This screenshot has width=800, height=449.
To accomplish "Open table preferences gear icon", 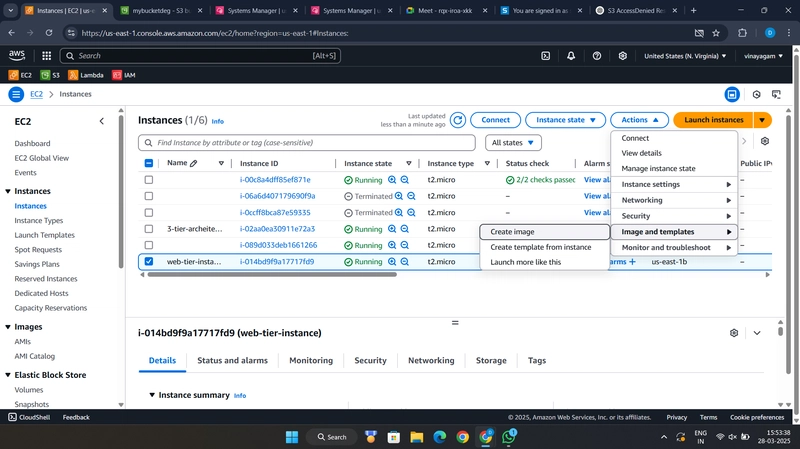I will [764, 141].
